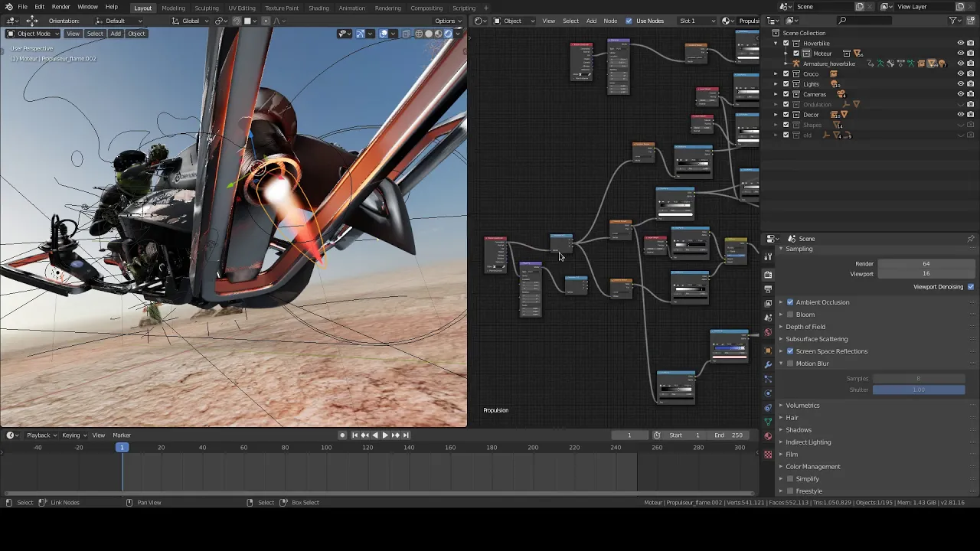Click node editor Node menu button
980x551 pixels.
click(x=610, y=21)
